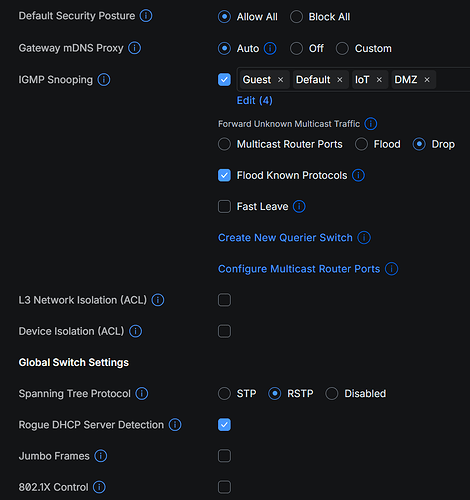Select Block All security posture
470x500 pixels.
click(x=296, y=17)
